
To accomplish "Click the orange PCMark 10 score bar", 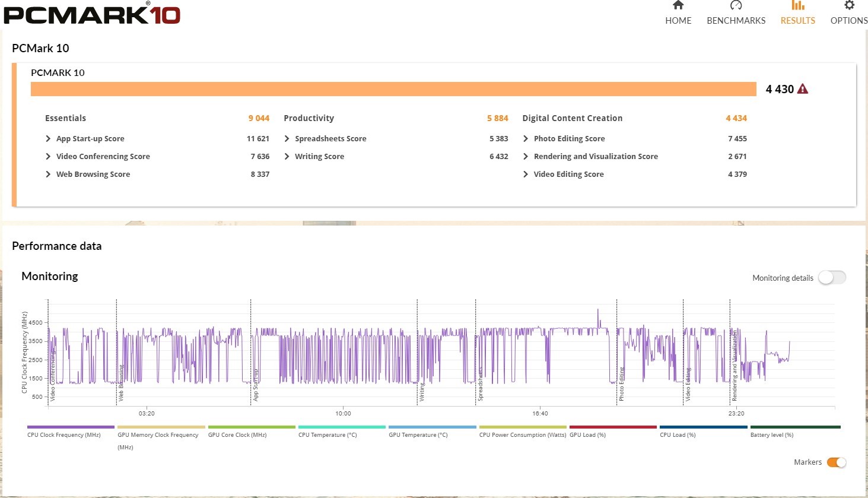I will [393, 89].
